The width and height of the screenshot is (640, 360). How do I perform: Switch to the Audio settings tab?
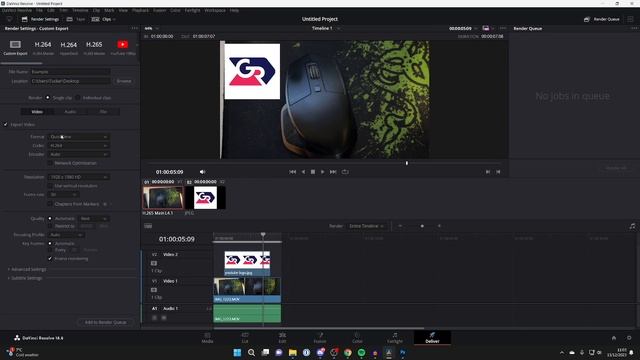point(70,111)
